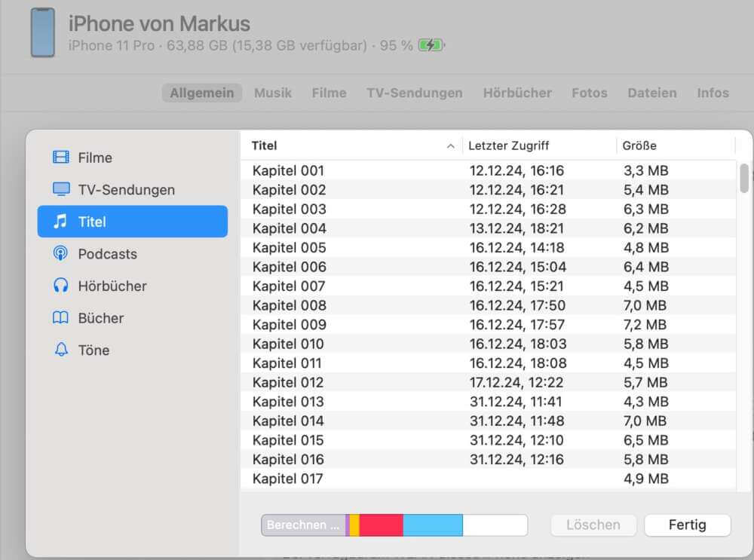This screenshot has height=560, width=754.
Task: Click the Fertig button
Action: coord(687,525)
